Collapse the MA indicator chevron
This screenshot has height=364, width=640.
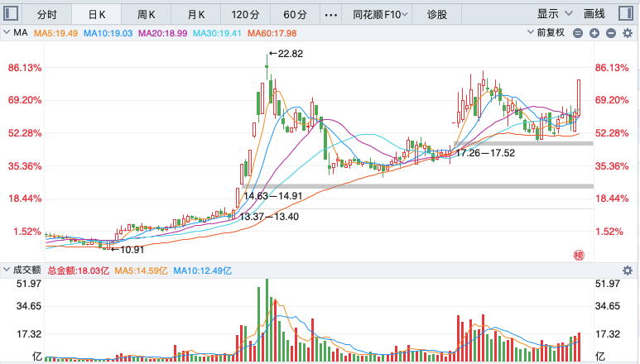click(7, 32)
